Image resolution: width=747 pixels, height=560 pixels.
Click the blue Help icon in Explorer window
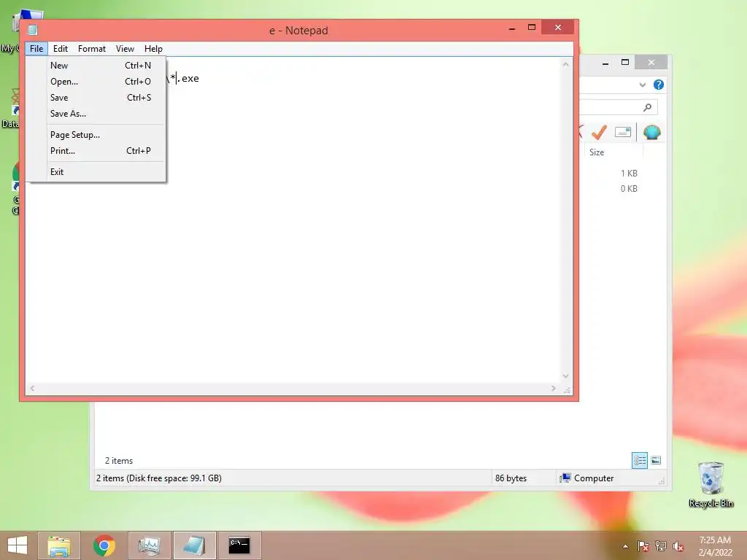point(659,85)
